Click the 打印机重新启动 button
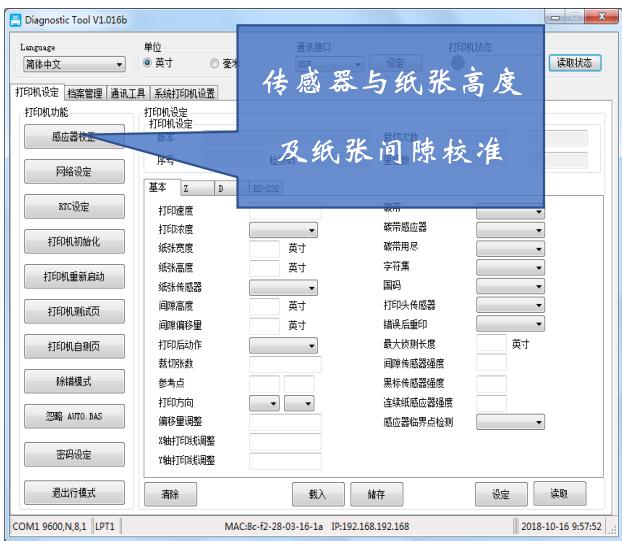622x541 pixels. coord(74,276)
